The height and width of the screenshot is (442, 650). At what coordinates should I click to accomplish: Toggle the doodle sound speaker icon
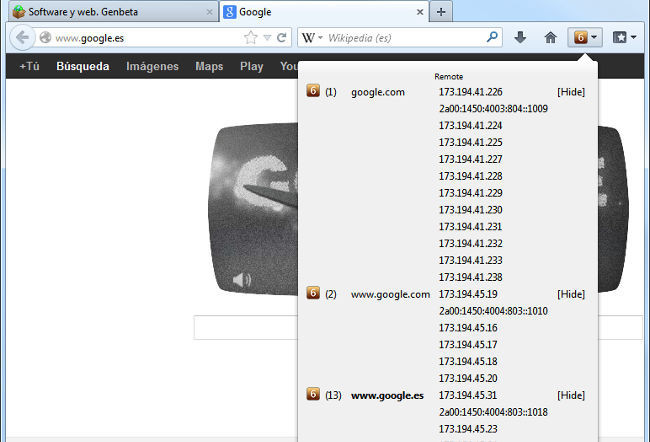242,280
